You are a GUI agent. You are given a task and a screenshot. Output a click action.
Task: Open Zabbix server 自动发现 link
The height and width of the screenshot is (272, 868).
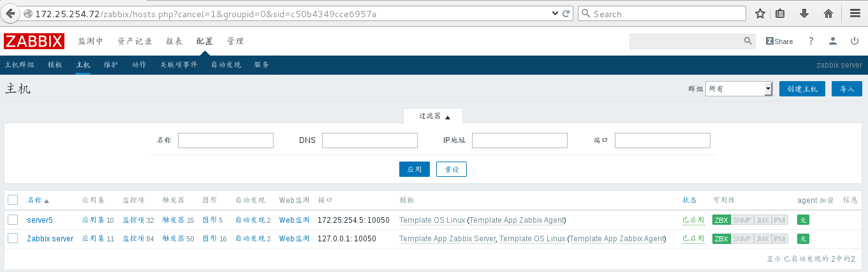click(x=250, y=238)
